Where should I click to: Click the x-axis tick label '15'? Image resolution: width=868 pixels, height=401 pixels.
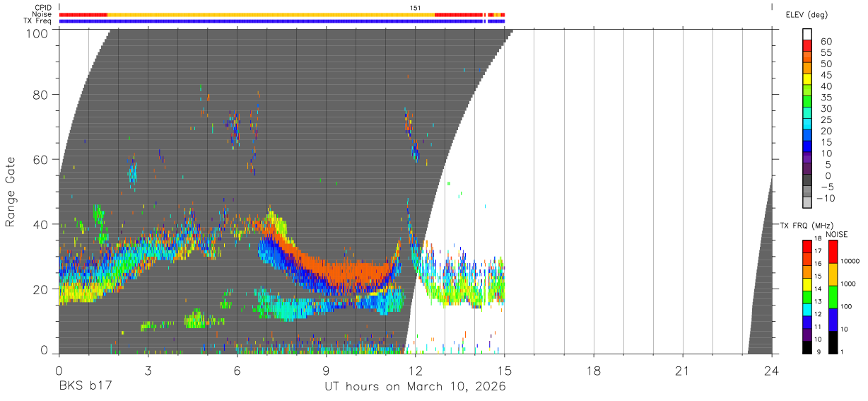point(504,370)
